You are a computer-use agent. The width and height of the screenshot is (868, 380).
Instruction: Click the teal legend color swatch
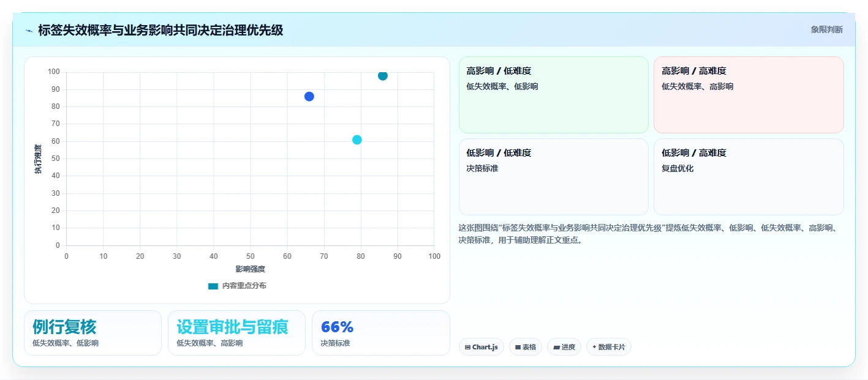(213, 286)
